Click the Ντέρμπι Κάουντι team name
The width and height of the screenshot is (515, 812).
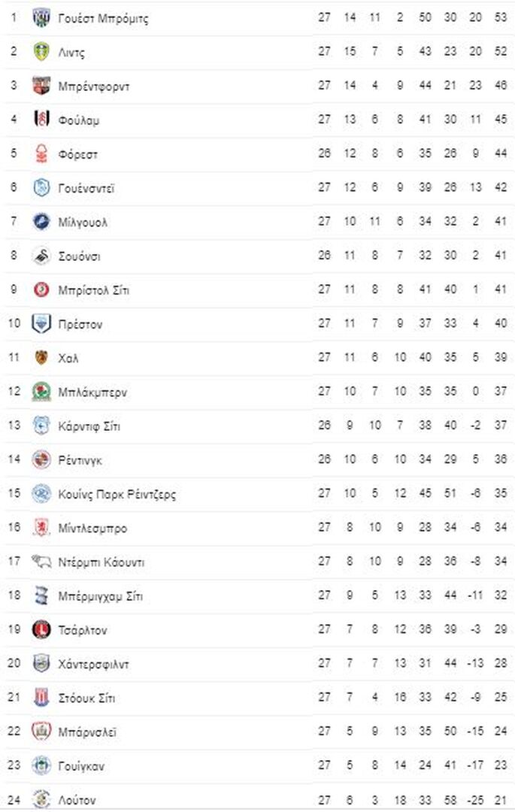(x=101, y=562)
